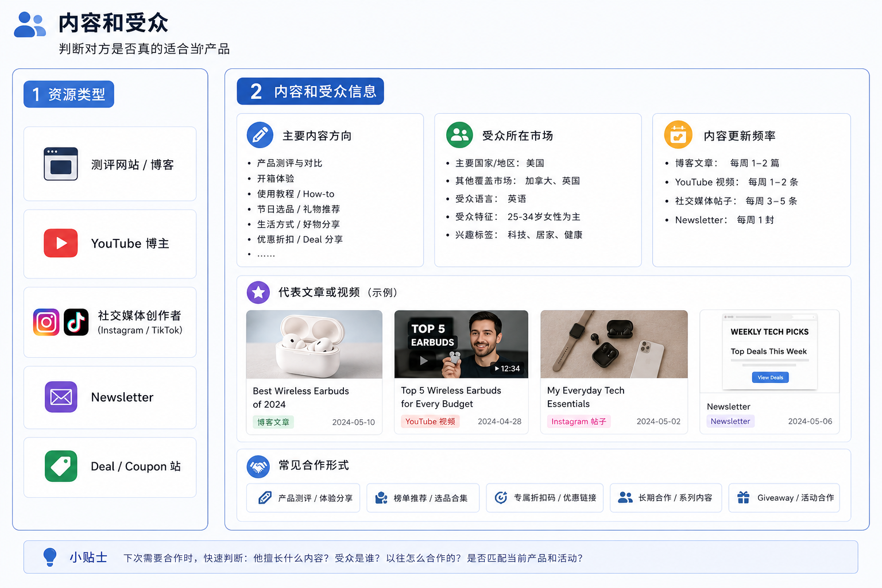Click the 内容和受众信息 section header

pos(310,91)
